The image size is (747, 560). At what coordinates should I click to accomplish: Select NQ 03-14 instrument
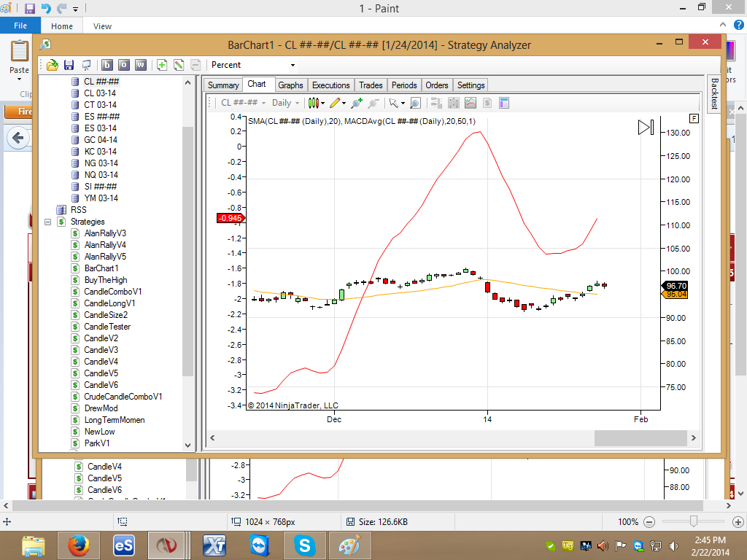(101, 175)
